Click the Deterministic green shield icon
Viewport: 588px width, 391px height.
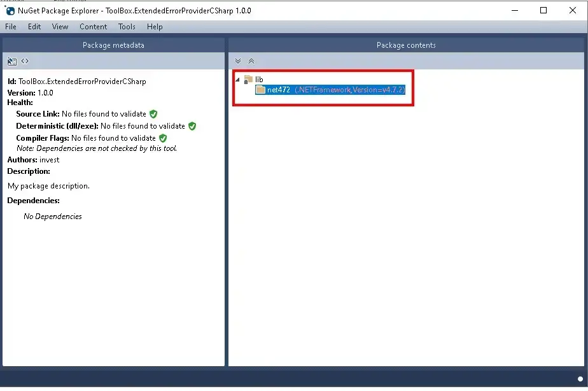point(192,126)
